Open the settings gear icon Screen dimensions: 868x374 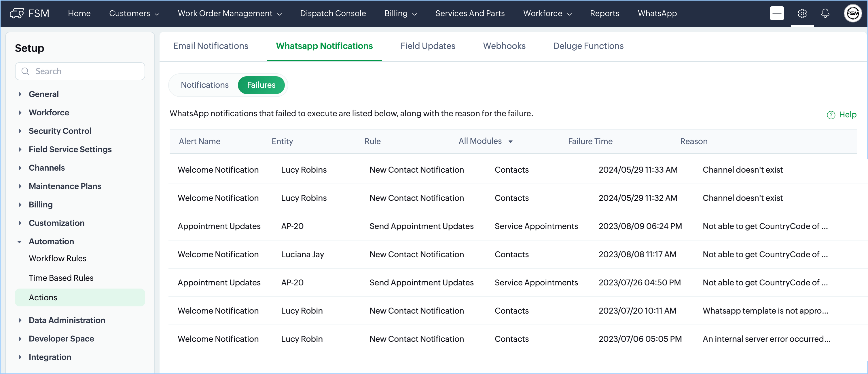[x=802, y=14]
